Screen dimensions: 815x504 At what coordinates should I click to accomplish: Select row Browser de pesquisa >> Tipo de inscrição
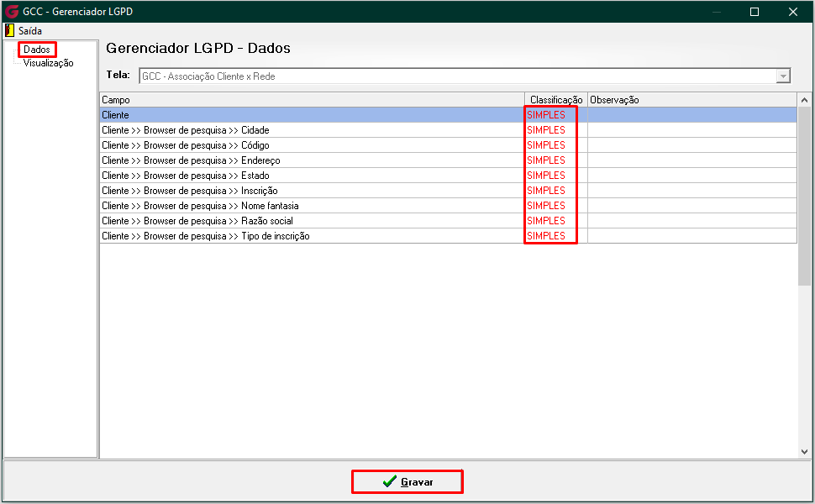(448, 235)
